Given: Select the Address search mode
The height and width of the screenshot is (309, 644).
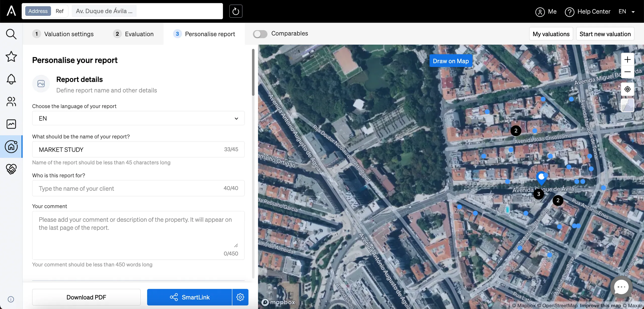Looking at the screenshot, I should click(38, 11).
